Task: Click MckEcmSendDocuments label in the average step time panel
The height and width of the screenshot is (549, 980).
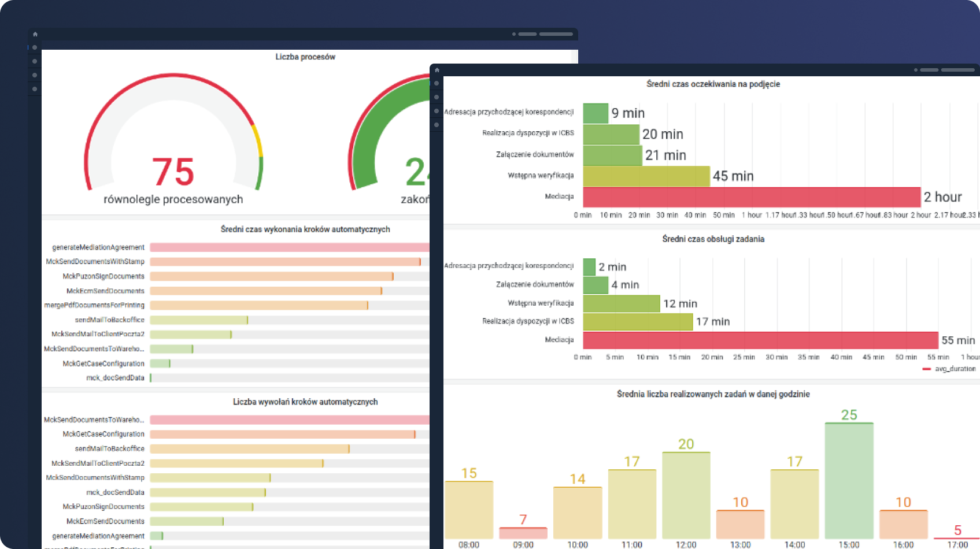Action: (105, 291)
